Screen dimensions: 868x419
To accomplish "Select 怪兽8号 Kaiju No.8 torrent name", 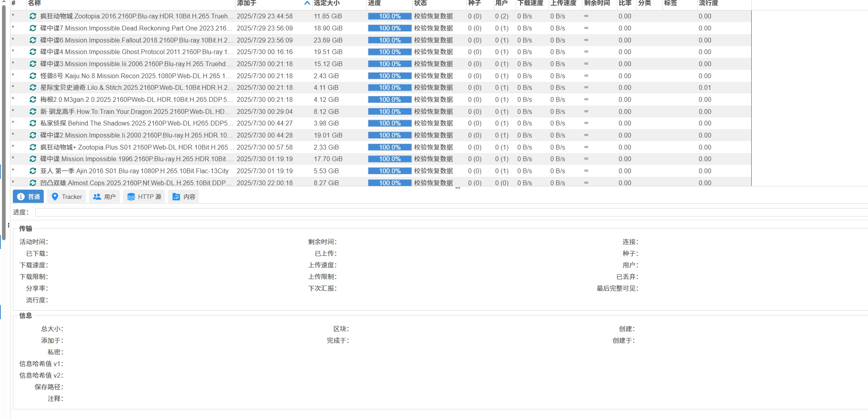I will 137,76.
